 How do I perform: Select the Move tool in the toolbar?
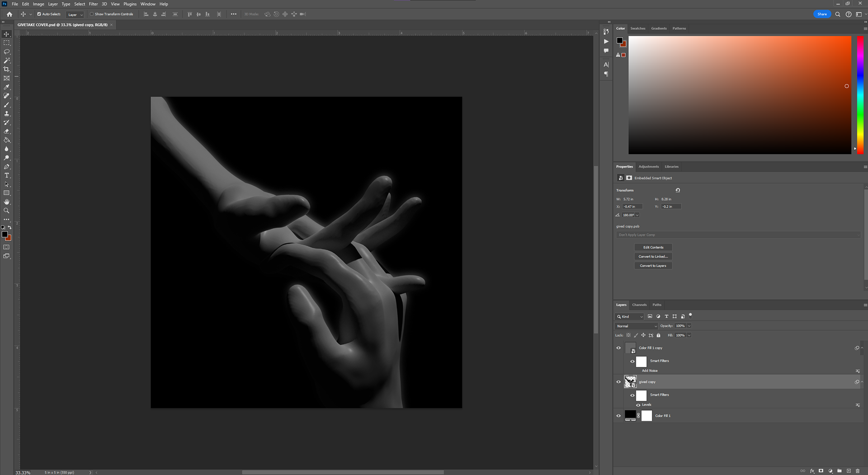[7, 34]
